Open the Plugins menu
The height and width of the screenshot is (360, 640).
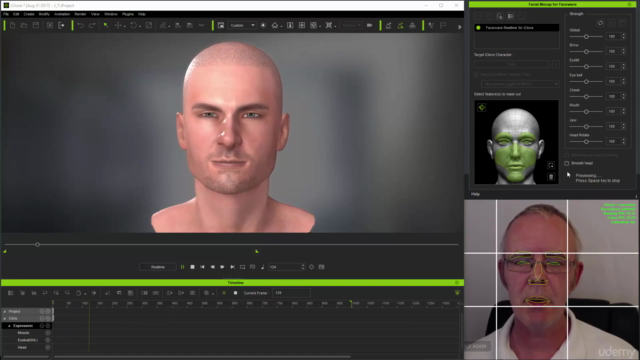tap(128, 14)
